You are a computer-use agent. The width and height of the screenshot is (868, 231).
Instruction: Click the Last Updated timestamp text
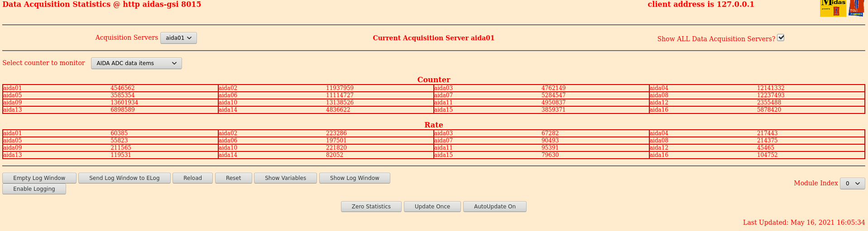pyautogui.click(x=804, y=222)
